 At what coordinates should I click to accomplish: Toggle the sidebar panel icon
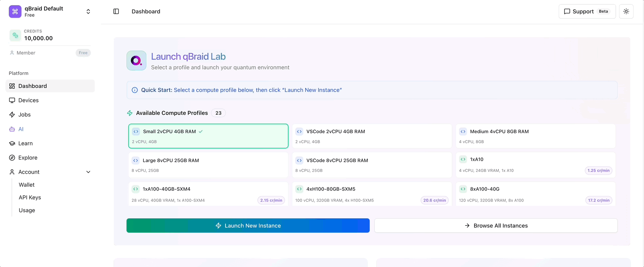click(116, 12)
